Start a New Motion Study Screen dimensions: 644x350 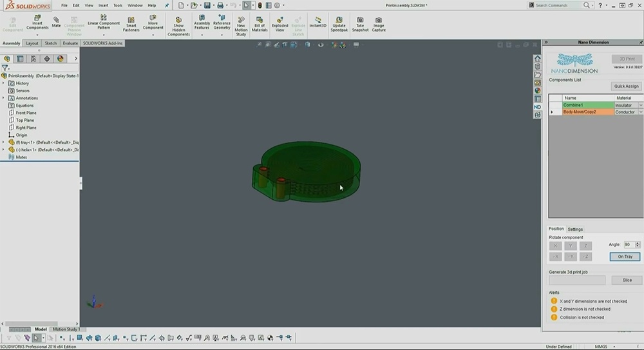[241, 26]
